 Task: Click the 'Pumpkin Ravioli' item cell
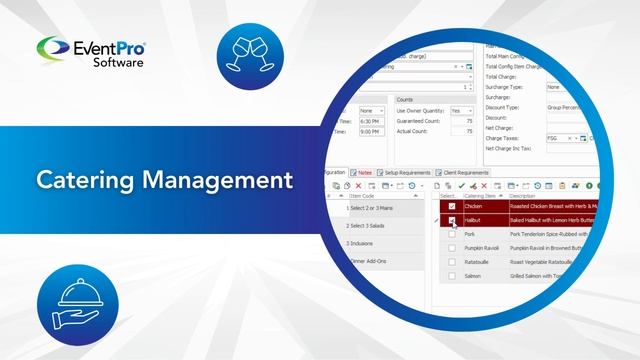click(x=486, y=248)
